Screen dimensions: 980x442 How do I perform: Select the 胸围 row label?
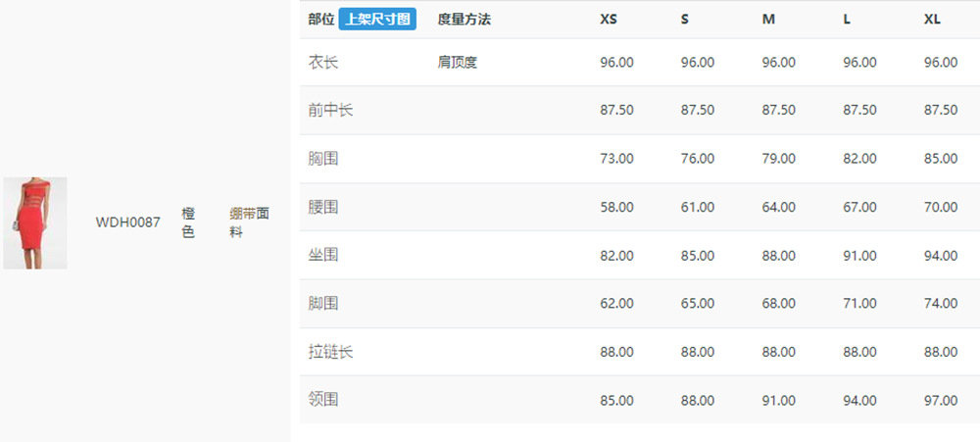pos(323,159)
